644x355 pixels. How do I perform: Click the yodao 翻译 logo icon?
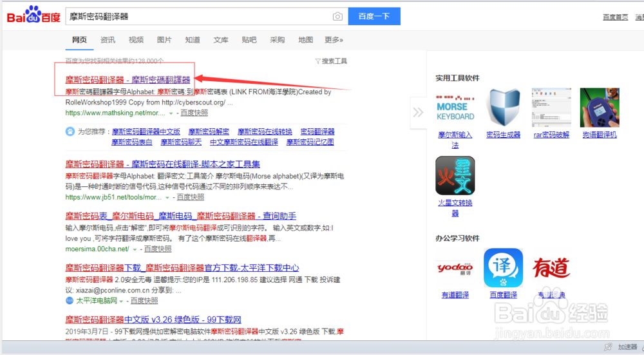[455, 268]
